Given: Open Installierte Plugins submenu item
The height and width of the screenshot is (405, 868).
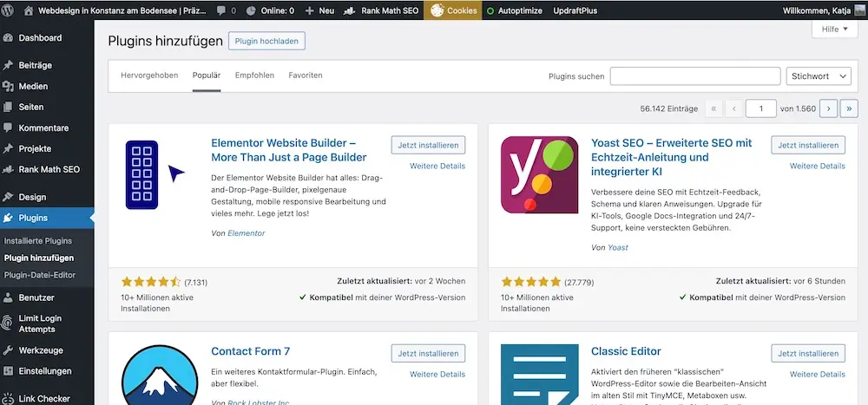Looking at the screenshot, I should coord(38,241).
